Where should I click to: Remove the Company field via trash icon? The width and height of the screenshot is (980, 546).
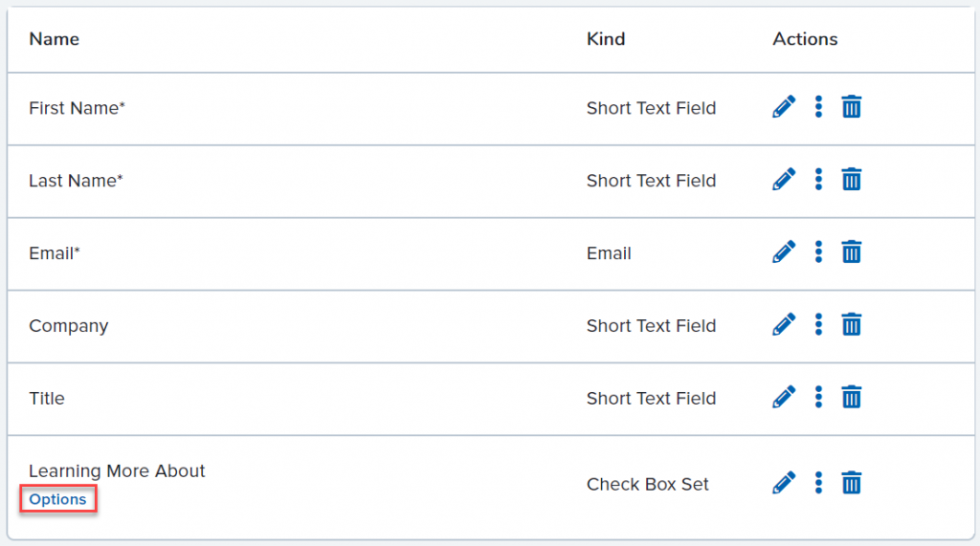click(x=851, y=325)
